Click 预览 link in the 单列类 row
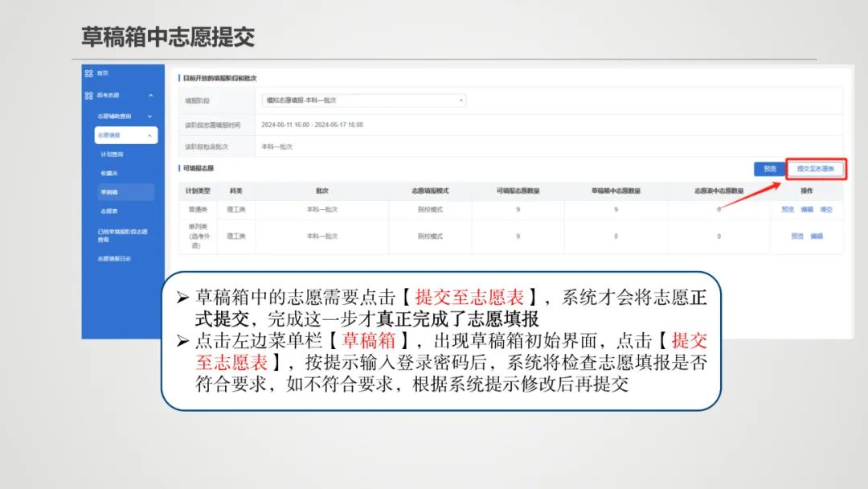Image resolution: width=868 pixels, height=489 pixels. (797, 236)
